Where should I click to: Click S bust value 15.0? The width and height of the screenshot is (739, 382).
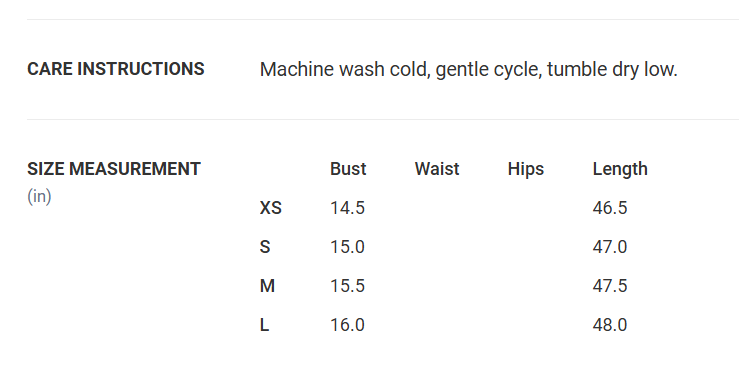click(x=347, y=247)
